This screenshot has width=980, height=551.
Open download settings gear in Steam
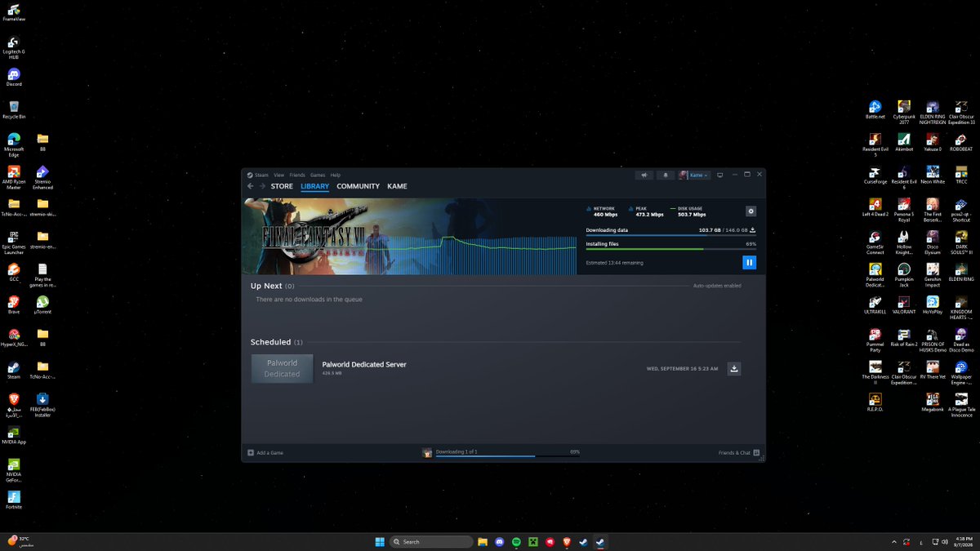tap(751, 211)
